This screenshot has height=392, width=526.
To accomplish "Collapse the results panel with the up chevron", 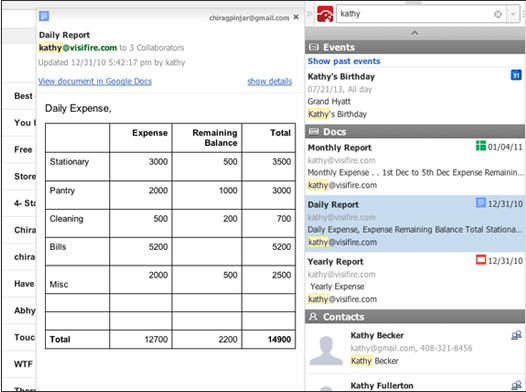I will (415, 33).
